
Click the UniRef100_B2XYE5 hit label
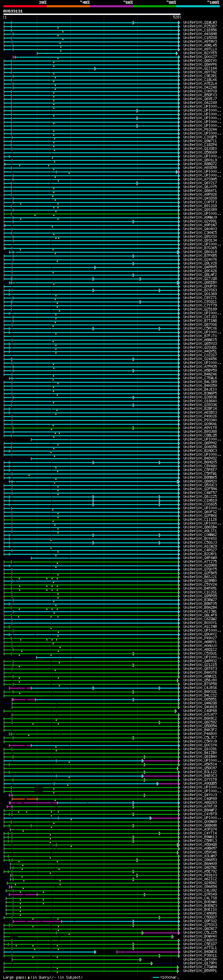(x=200, y=53)
